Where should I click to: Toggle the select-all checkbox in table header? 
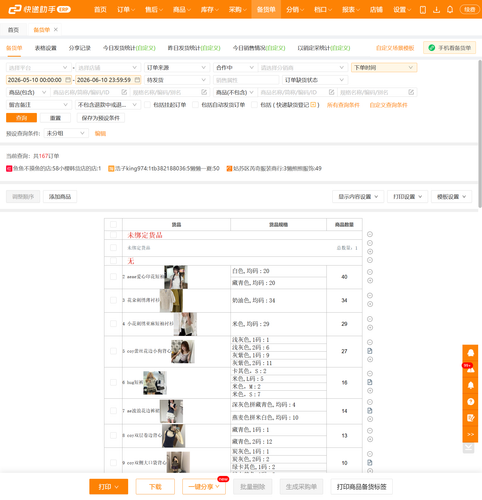coord(113,224)
